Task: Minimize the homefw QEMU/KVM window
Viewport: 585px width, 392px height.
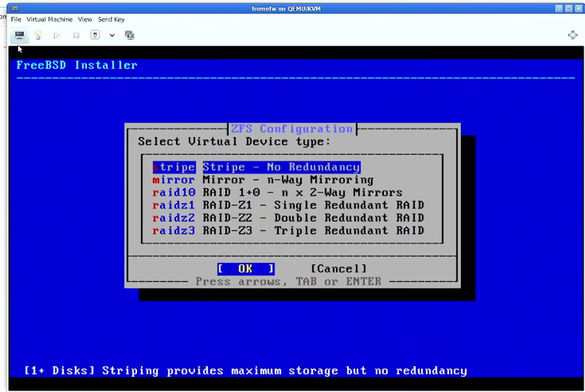Action: (x=558, y=8)
